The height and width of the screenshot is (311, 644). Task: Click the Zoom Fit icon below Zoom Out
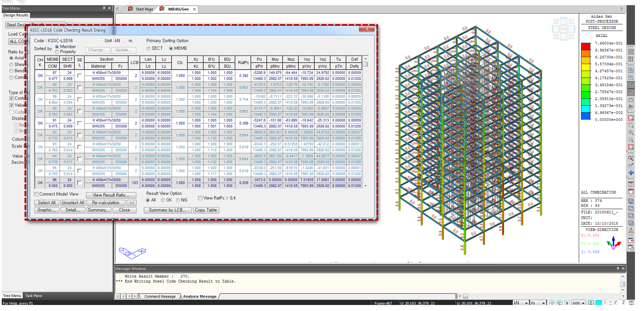point(631,147)
